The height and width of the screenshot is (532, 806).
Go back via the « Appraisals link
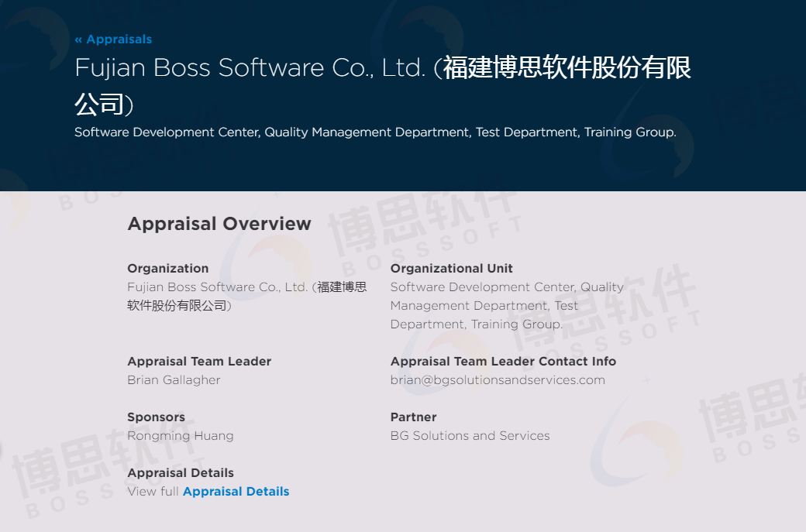click(x=113, y=39)
